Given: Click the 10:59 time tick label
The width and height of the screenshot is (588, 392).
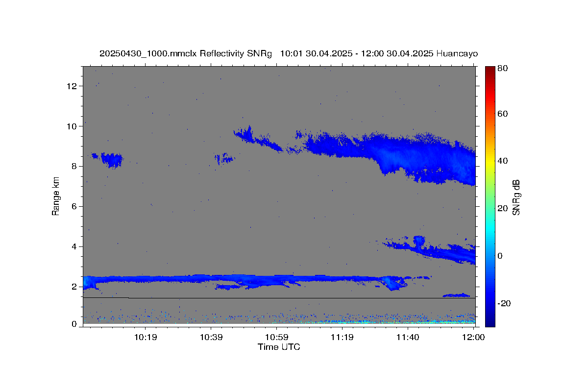Looking at the screenshot, I should (x=276, y=337).
